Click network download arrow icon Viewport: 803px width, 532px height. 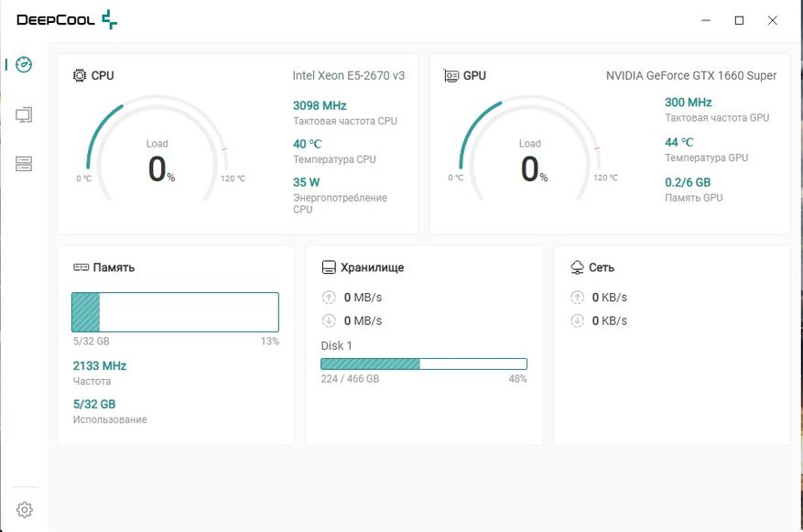tap(577, 320)
